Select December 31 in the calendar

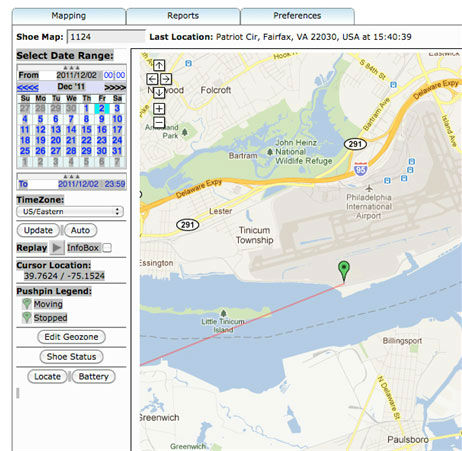(x=117, y=151)
